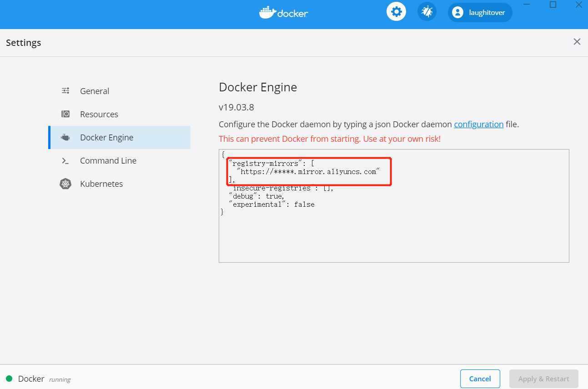Select the General settings tab

coord(120,91)
